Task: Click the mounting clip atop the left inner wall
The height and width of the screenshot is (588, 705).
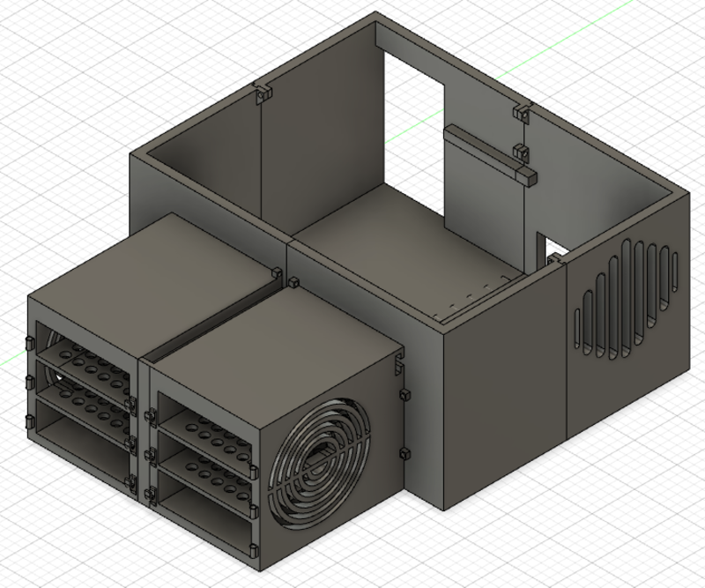Action: [x=263, y=93]
